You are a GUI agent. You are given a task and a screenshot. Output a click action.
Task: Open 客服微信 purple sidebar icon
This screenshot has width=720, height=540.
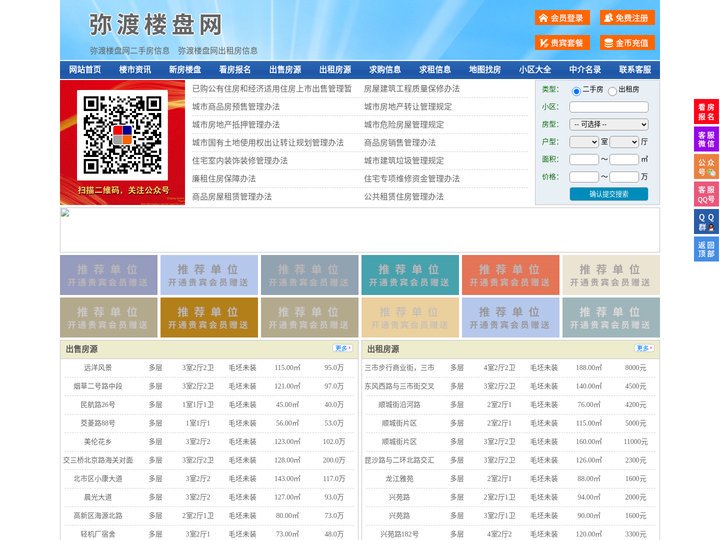(x=706, y=139)
